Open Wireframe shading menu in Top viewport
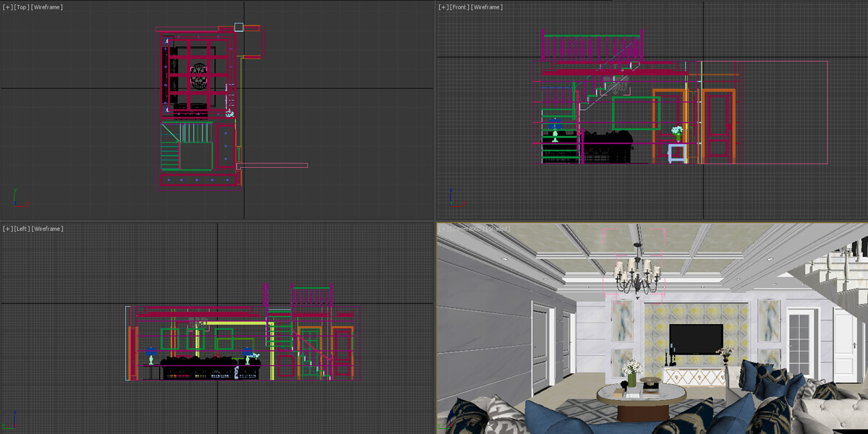This screenshot has height=434, width=868. click(x=46, y=7)
